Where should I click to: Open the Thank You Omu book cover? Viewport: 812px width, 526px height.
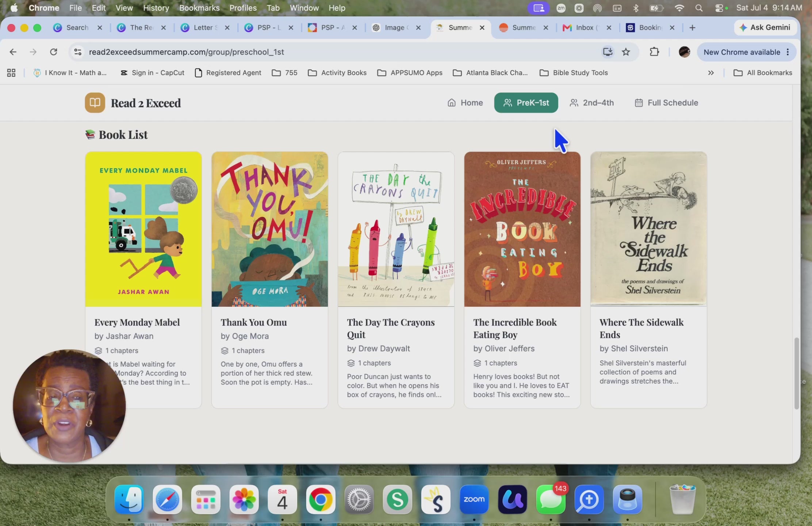point(269,229)
